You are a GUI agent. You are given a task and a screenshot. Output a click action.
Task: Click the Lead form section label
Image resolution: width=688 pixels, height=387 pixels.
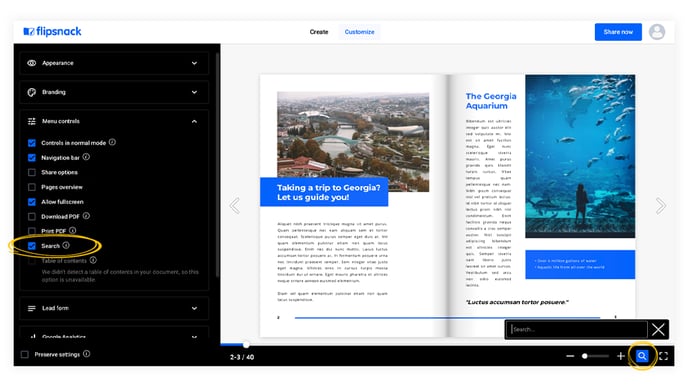pos(55,308)
